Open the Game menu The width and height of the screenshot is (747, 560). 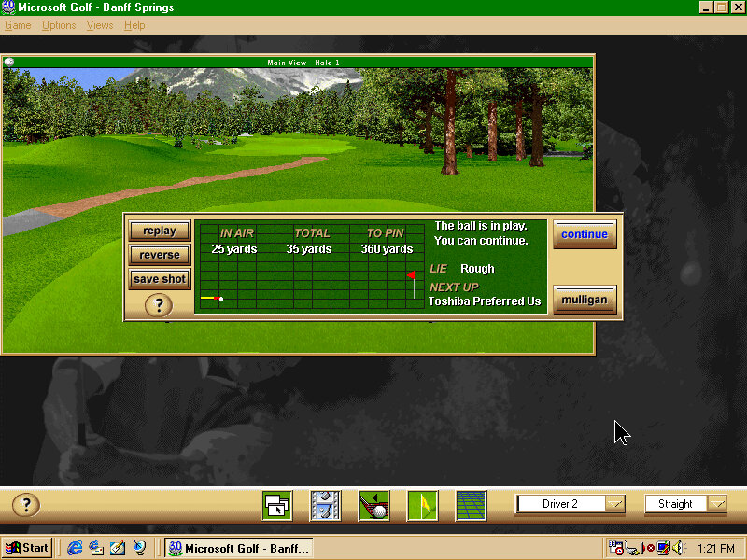point(18,25)
